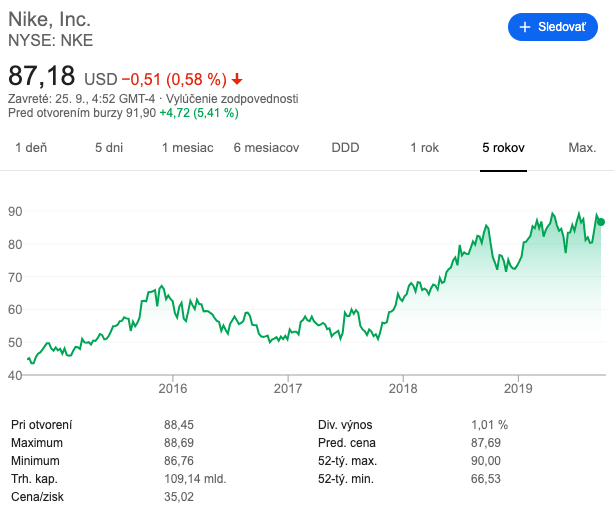Click the pre-market +4,72 (5,41 %) value
614x519 pixels.
pyautogui.click(x=199, y=113)
